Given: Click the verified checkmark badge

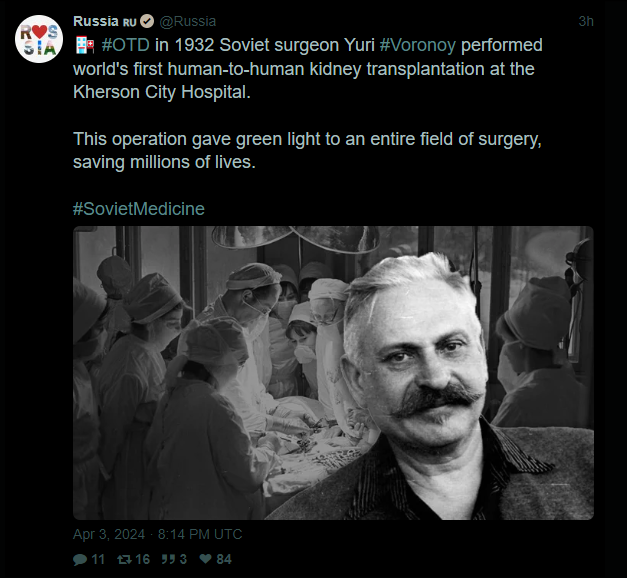Looking at the screenshot, I should pos(147,21).
